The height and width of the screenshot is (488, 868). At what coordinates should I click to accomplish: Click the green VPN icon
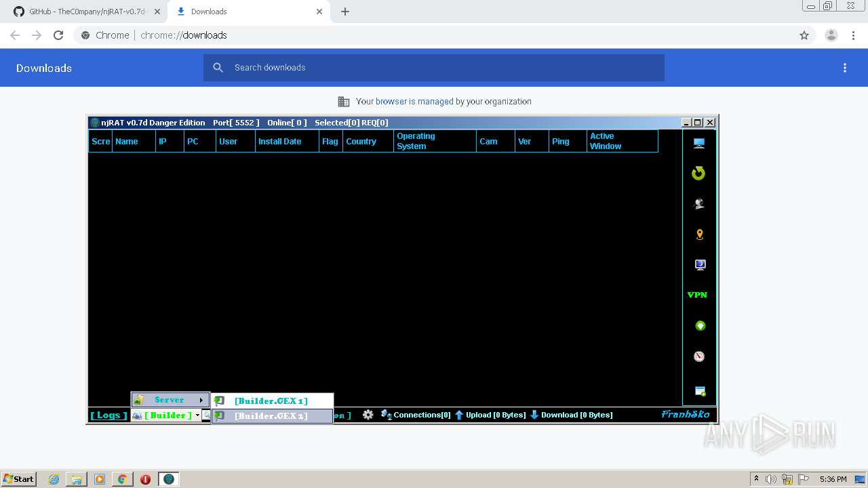pyautogui.click(x=697, y=295)
